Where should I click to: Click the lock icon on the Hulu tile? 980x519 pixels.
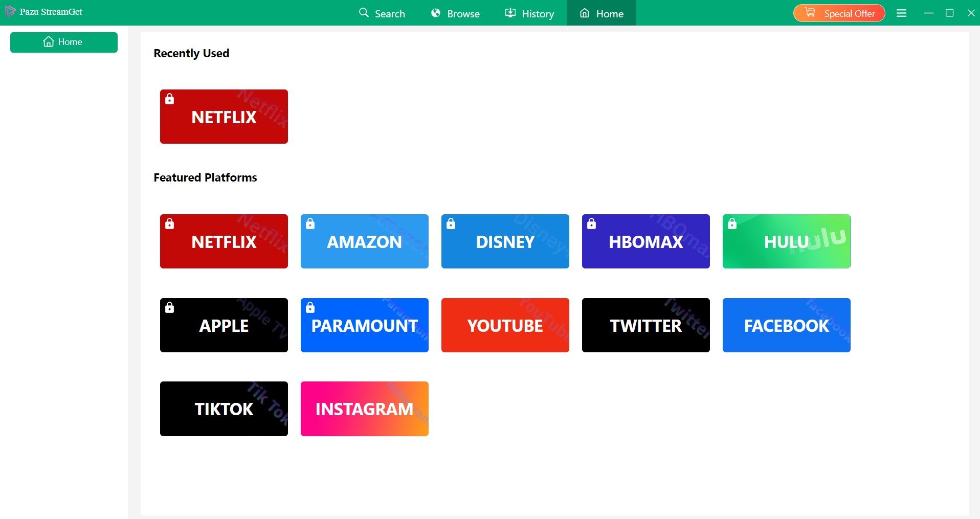[x=731, y=223]
